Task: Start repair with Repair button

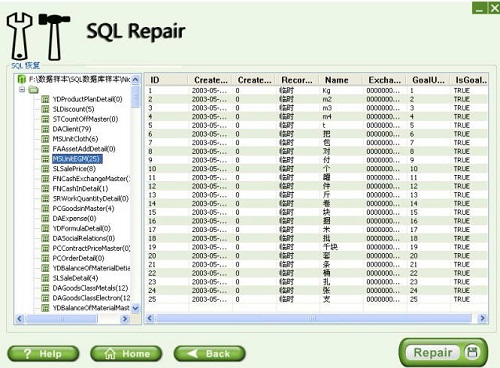Action: point(443,352)
